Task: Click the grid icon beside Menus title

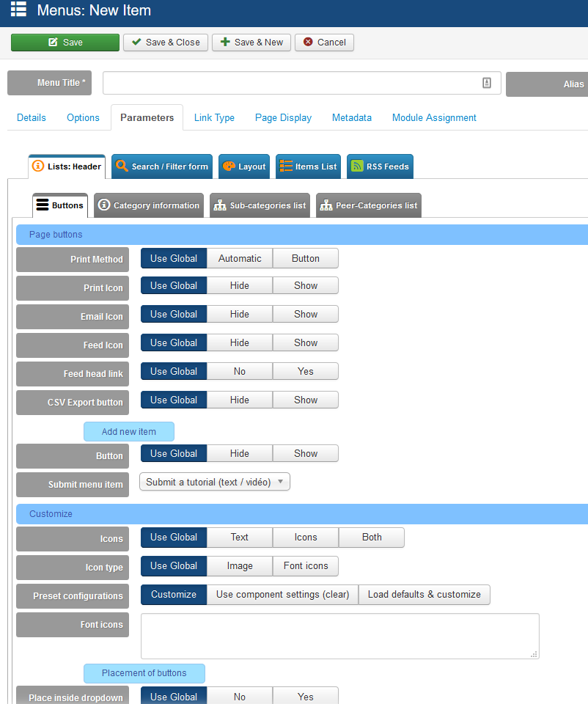Action: pyautogui.click(x=18, y=10)
